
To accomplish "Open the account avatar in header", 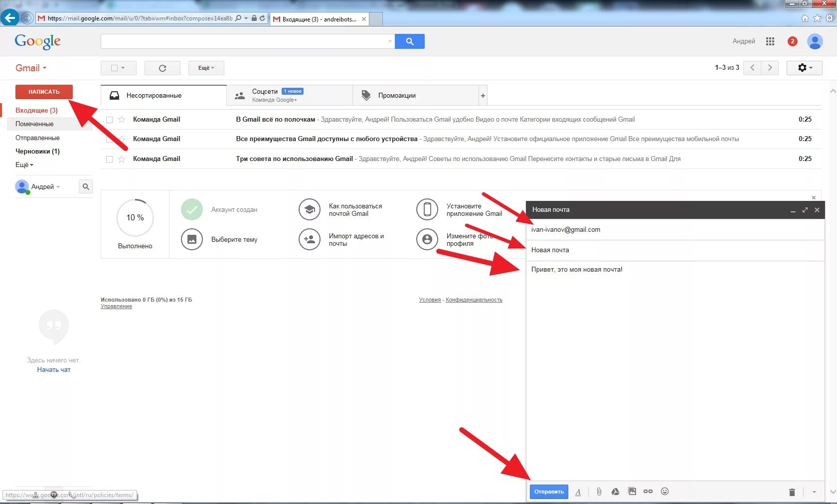I will (815, 41).
